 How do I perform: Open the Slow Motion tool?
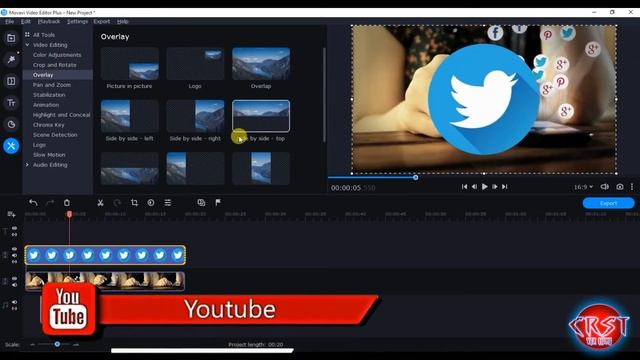coord(49,155)
